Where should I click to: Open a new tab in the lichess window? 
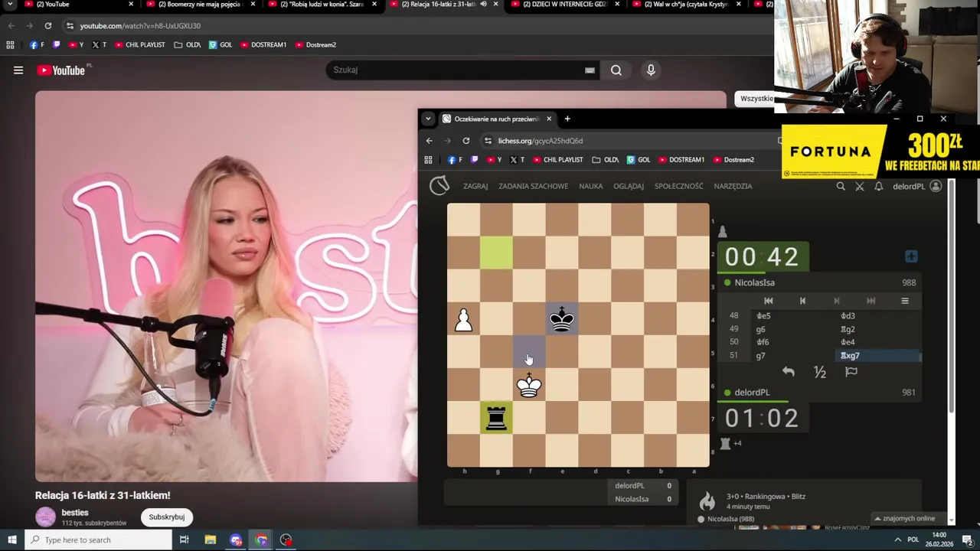(x=567, y=119)
